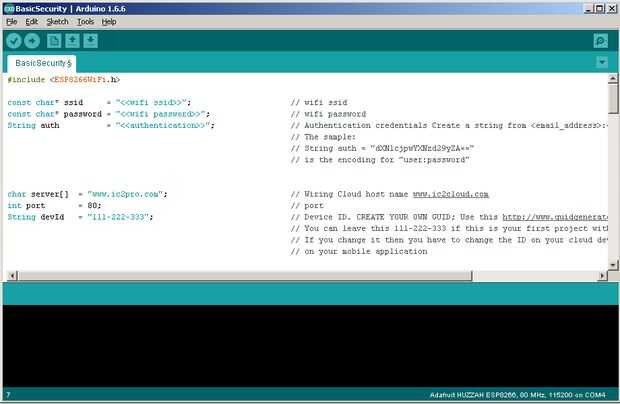Screen dimensions: 620x404
Task: Open the Edit menu
Action: click(x=32, y=22)
